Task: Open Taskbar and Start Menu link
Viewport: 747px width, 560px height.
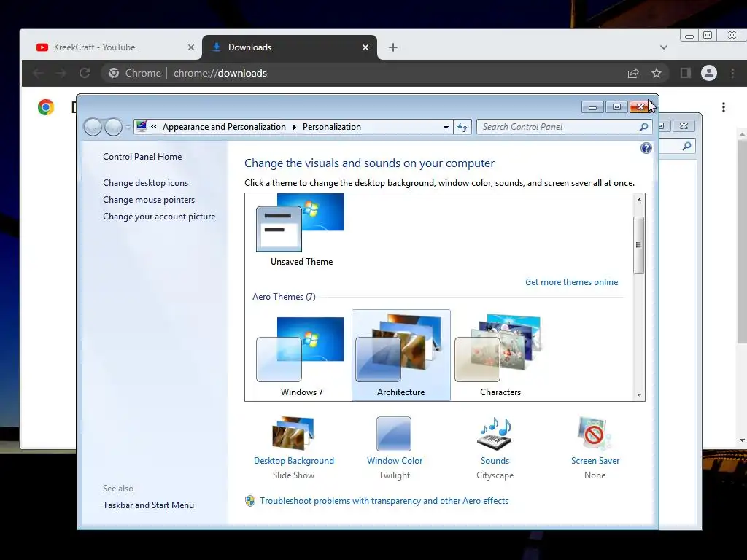Action: (x=148, y=505)
